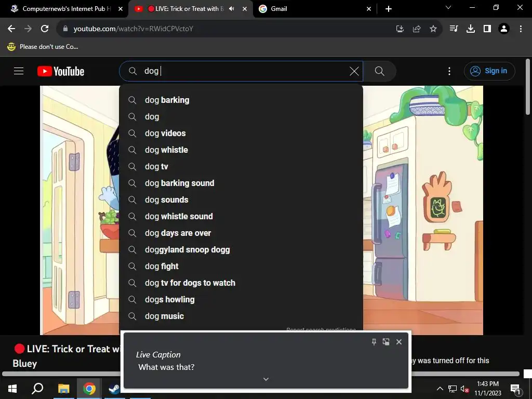Select suggestion 'dog barking'
This screenshot has height=399, width=532.
point(241,100)
